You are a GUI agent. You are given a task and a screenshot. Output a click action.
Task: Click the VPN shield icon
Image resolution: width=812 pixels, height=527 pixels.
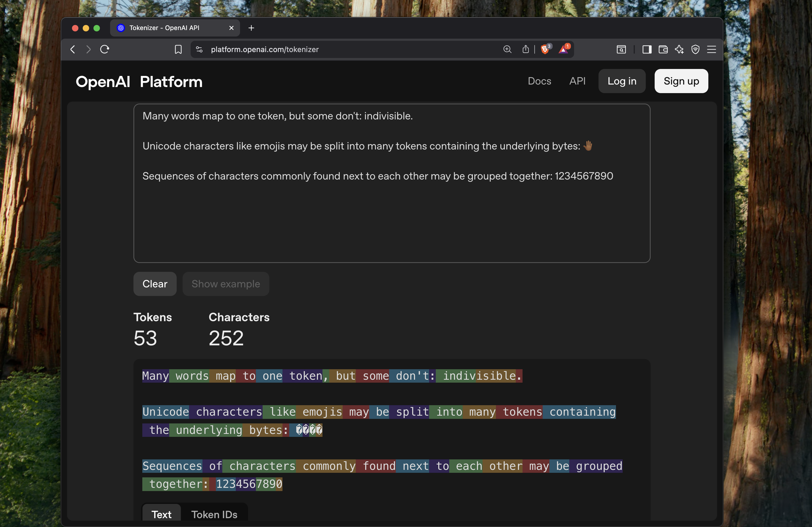click(x=695, y=49)
